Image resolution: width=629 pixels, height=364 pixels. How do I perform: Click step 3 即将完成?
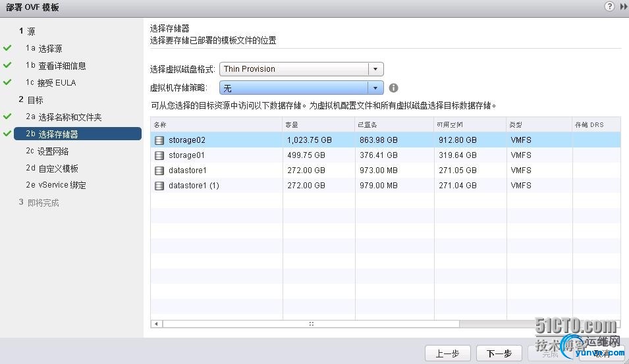39,203
